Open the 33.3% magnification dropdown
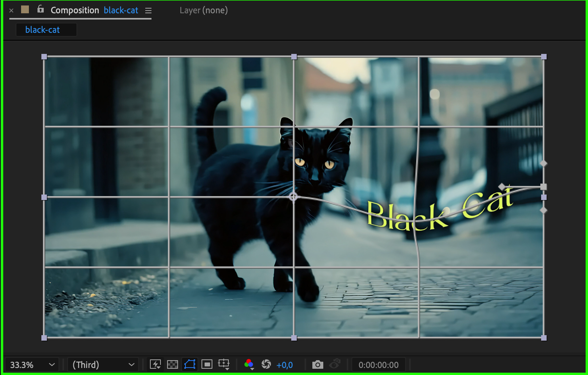Screen dimensions: 588x375 pos(32,365)
